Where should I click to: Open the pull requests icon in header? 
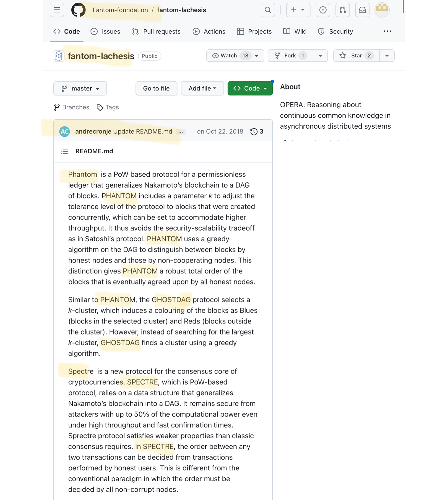[343, 10]
